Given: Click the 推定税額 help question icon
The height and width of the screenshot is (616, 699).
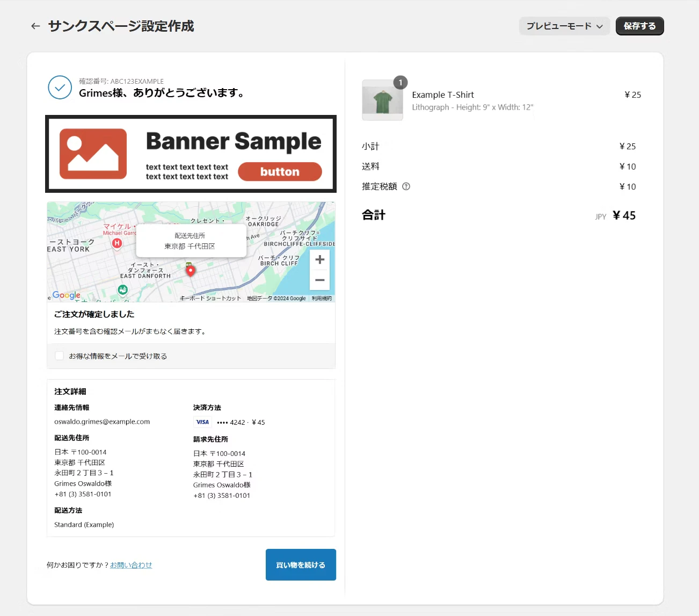Looking at the screenshot, I should pos(406,186).
